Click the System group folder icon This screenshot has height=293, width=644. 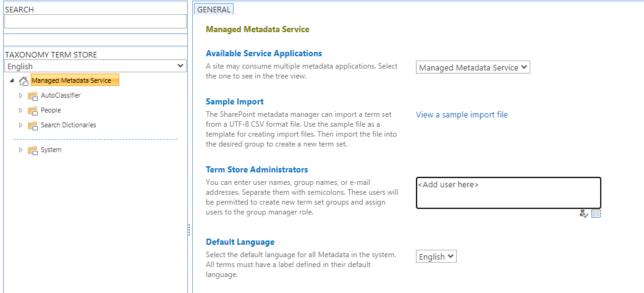point(33,150)
